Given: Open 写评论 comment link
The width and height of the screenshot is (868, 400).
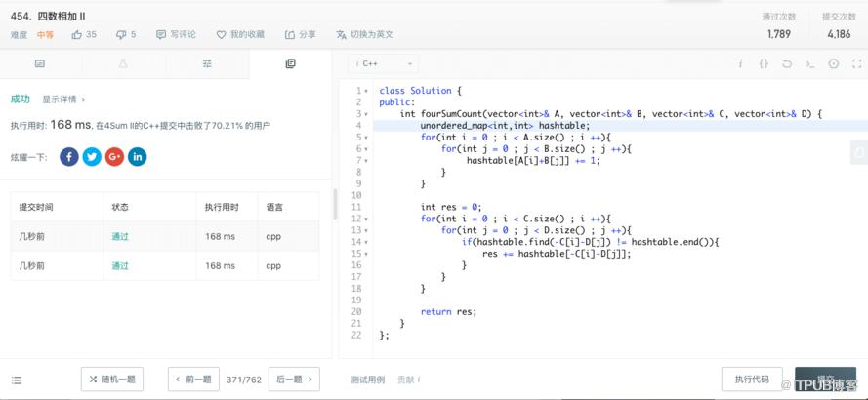Looking at the screenshot, I should click(176, 34).
